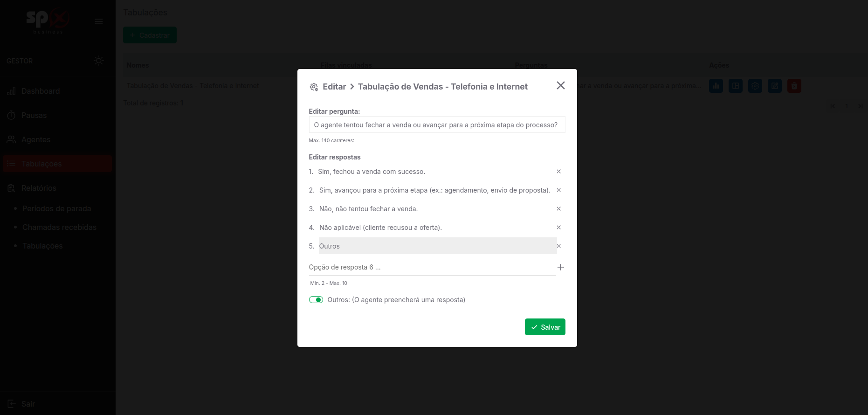This screenshot has width=868, height=415.
Task: Edit the question text field
Action: (x=436, y=125)
